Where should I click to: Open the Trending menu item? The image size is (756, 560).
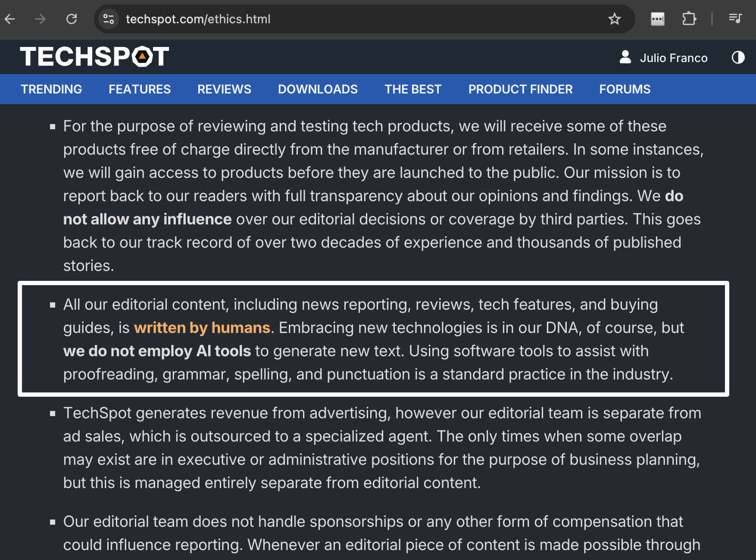[51, 89]
